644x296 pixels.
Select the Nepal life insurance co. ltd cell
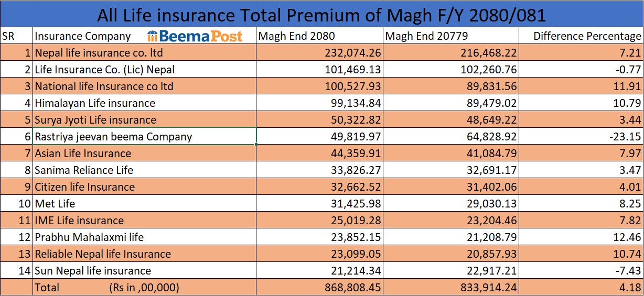(144, 53)
